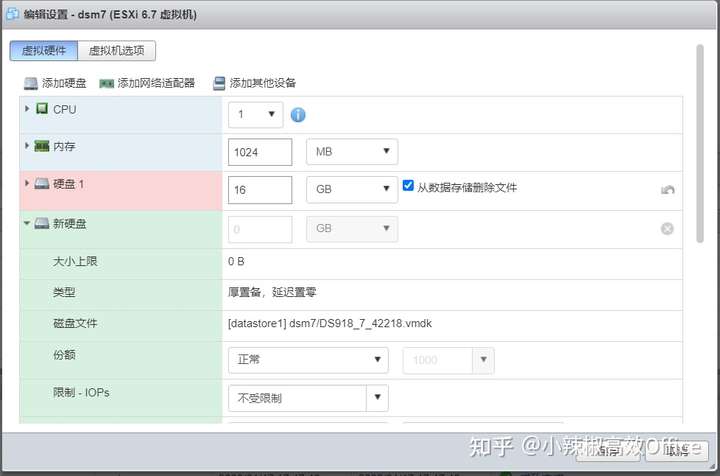This screenshot has width=720, height=476.
Task: Open the 虚拟机选项 tab
Action: [x=117, y=50]
